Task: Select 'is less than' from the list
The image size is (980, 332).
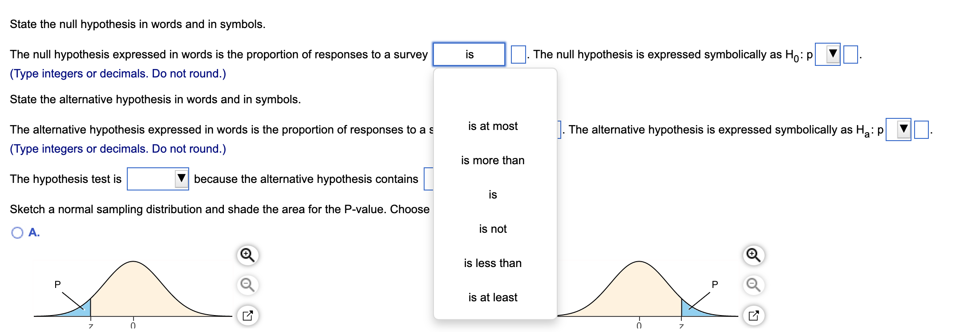Action: click(x=493, y=263)
